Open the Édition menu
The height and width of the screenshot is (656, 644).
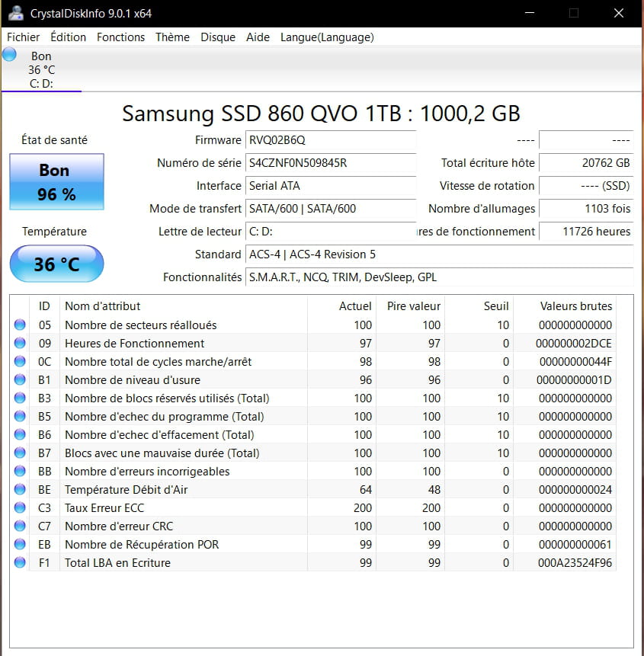click(x=68, y=37)
